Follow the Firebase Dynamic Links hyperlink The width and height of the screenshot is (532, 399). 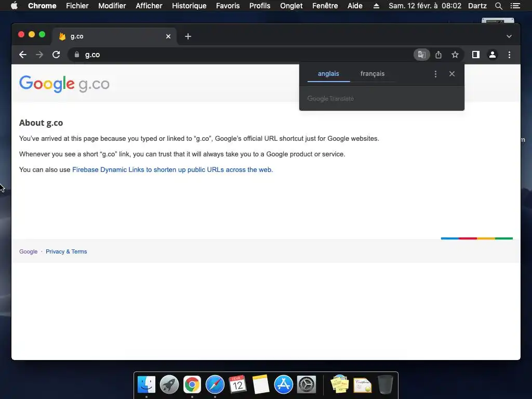[172, 170]
